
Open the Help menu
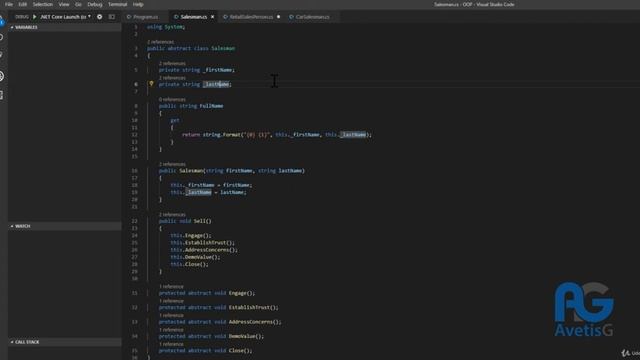point(138,4)
